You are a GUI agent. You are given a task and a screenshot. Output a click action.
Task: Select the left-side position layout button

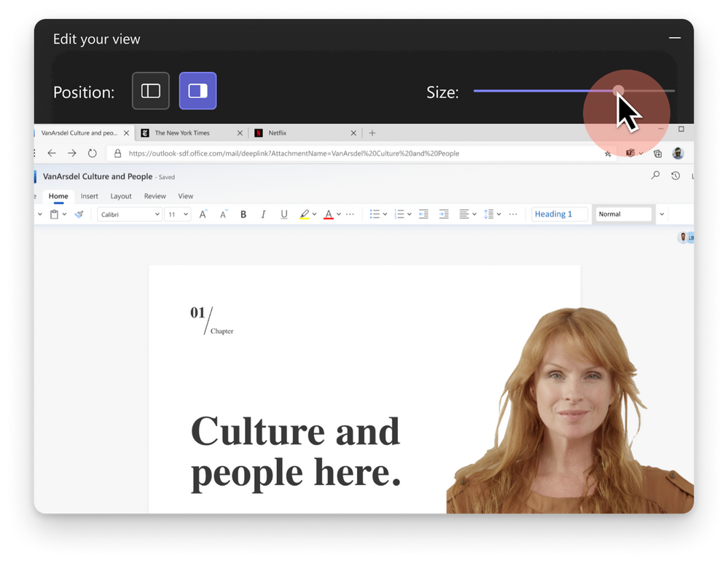150,91
